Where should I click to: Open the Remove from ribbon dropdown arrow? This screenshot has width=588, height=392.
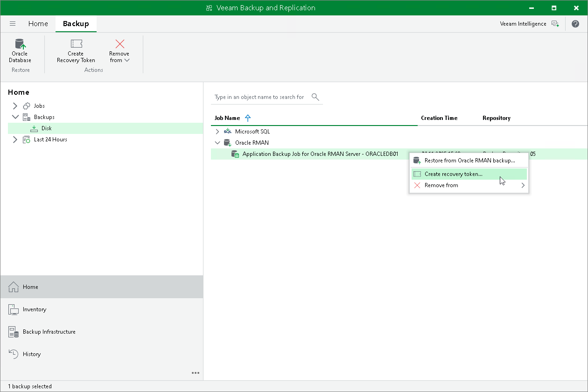tap(127, 60)
